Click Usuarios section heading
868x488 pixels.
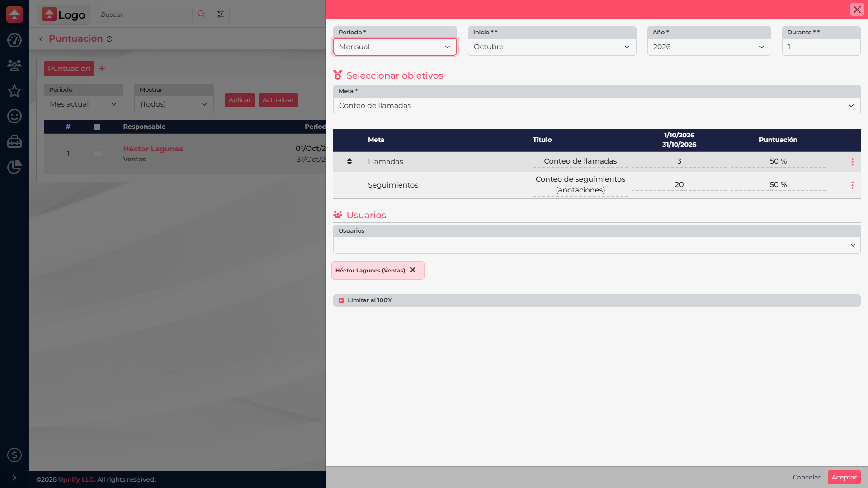tap(366, 215)
